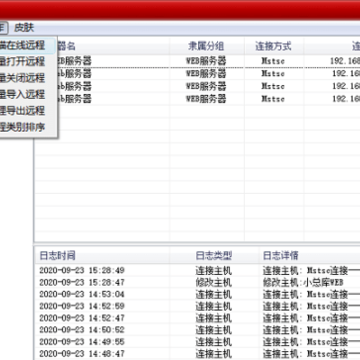The height and width of the screenshot is (360, 360).
Task: Select log entry 2020-09-23 14:52:47
Action: (197, 318)
